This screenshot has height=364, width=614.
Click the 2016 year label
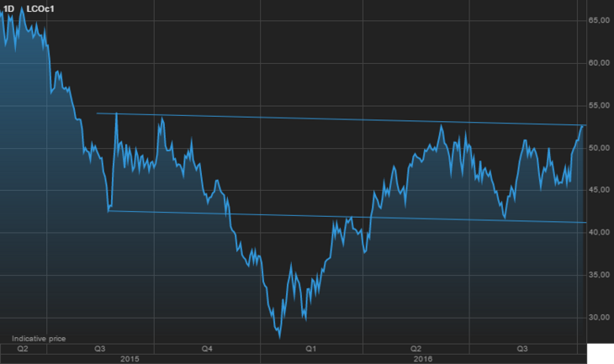[x=422, y=358]
